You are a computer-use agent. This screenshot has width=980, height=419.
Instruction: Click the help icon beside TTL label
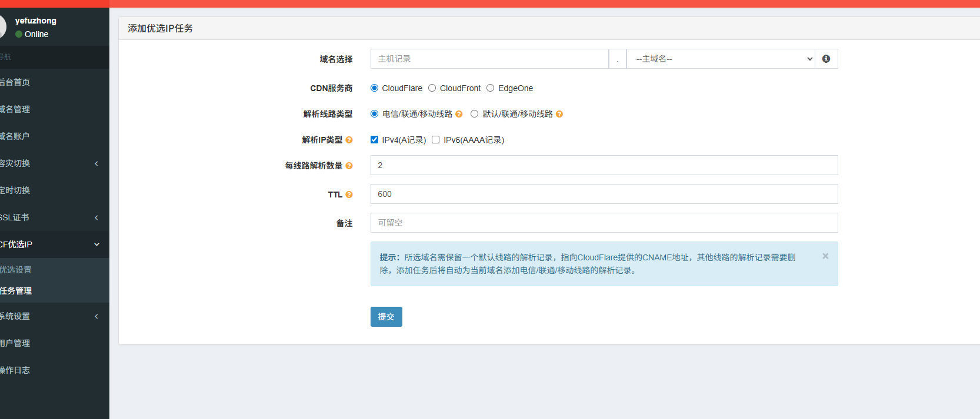click(349, 195)
